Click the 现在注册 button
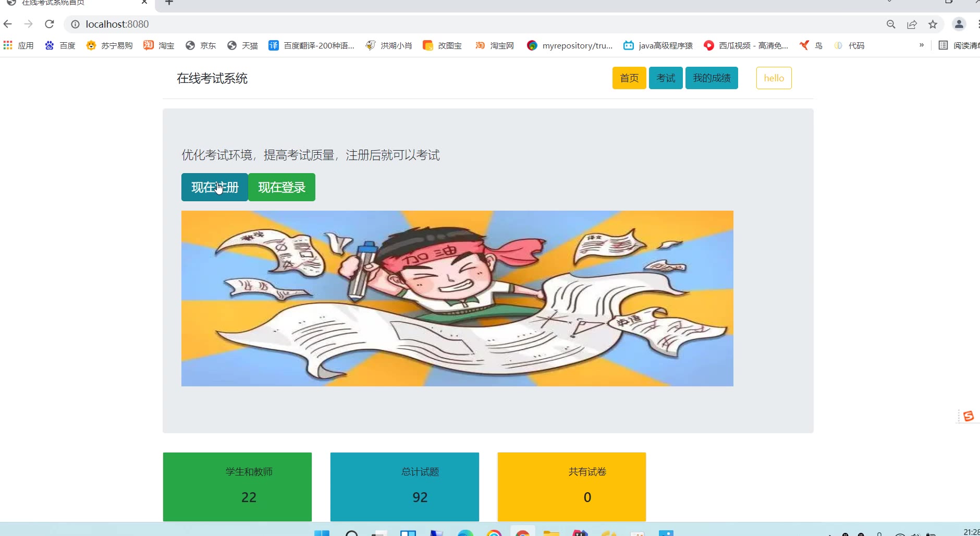Image resolution: width=980 pixels, height=536 pixels. pos(215,187)
